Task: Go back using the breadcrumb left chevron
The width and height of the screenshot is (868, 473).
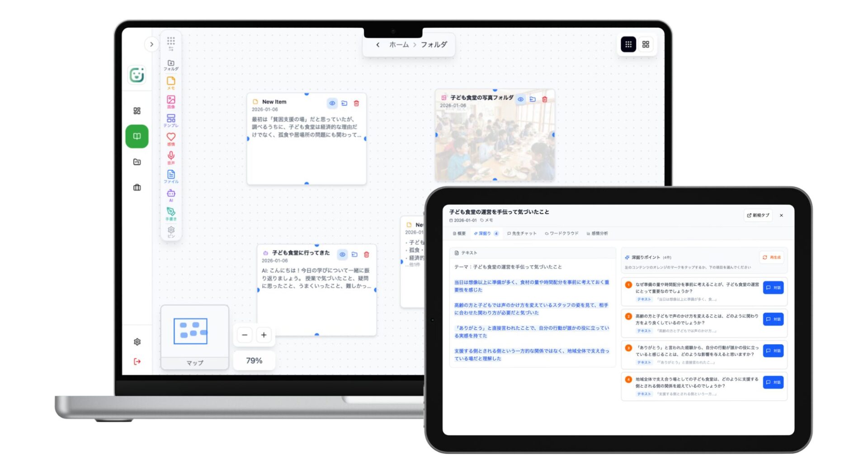Action: [x=378, y=45]
